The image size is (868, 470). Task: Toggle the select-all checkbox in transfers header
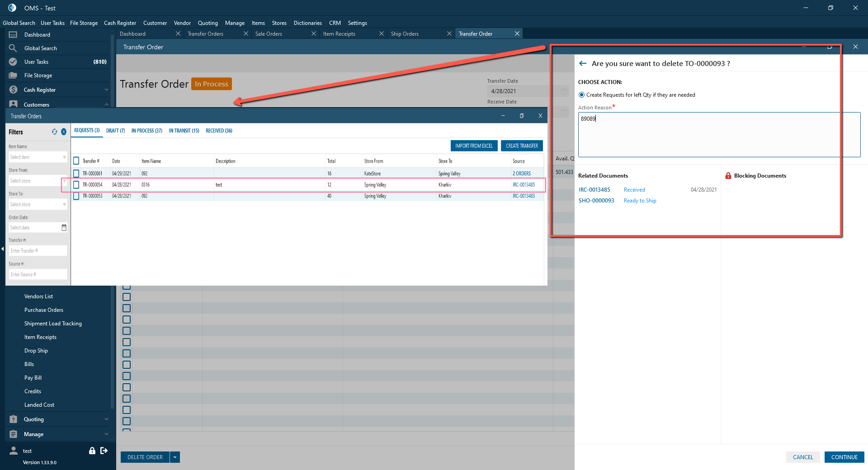(76, 161)
